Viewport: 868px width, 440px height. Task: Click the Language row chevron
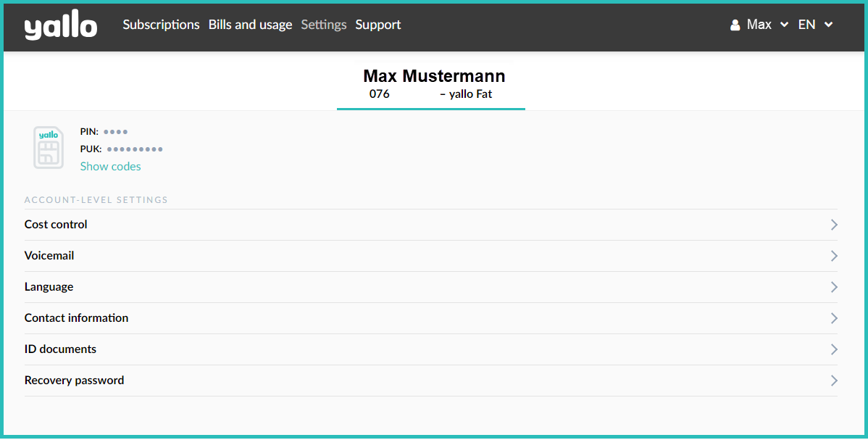tap(834, 287)
